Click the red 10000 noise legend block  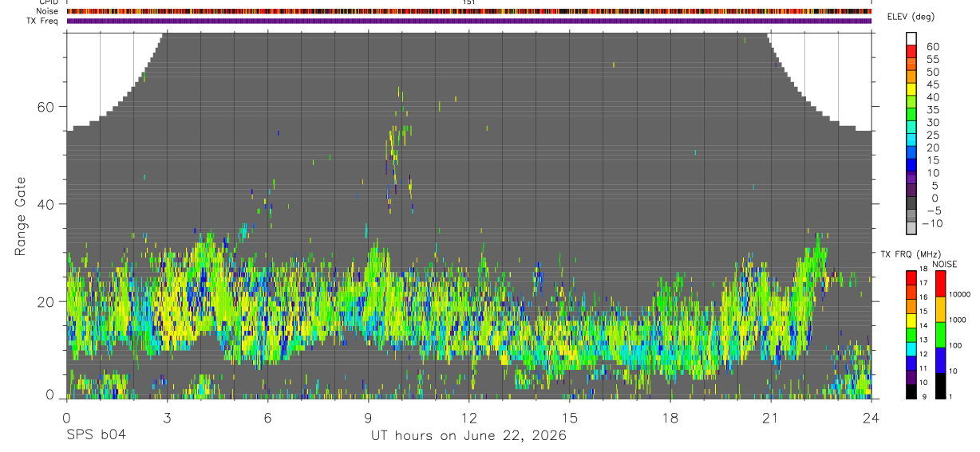click(940, 284)
